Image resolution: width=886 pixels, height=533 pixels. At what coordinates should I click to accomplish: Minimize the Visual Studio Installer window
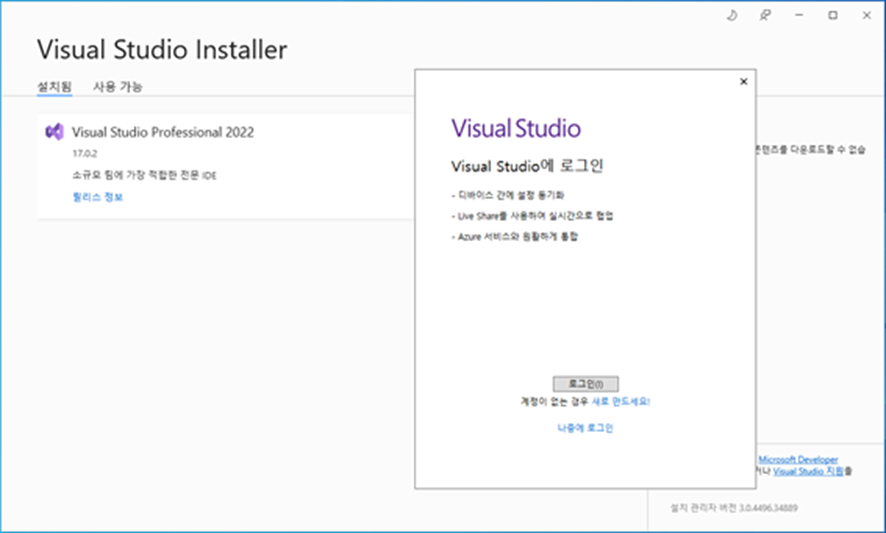pyautogui.click(x=799, y=15)
